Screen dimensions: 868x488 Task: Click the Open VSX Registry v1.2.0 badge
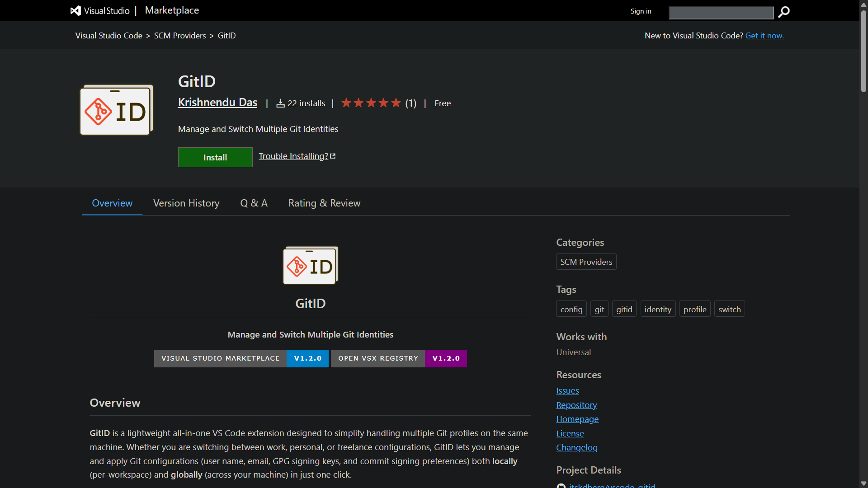pyautogui.click(x=399, y=358)
